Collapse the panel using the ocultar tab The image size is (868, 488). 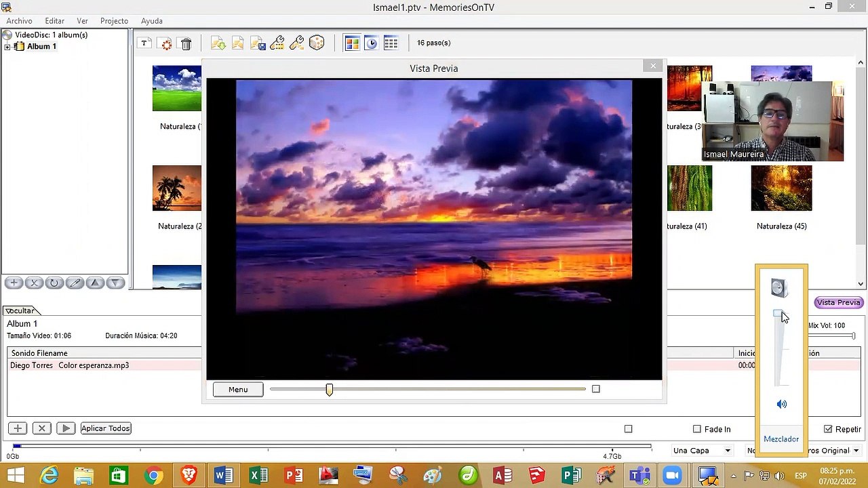coord(20,310)
